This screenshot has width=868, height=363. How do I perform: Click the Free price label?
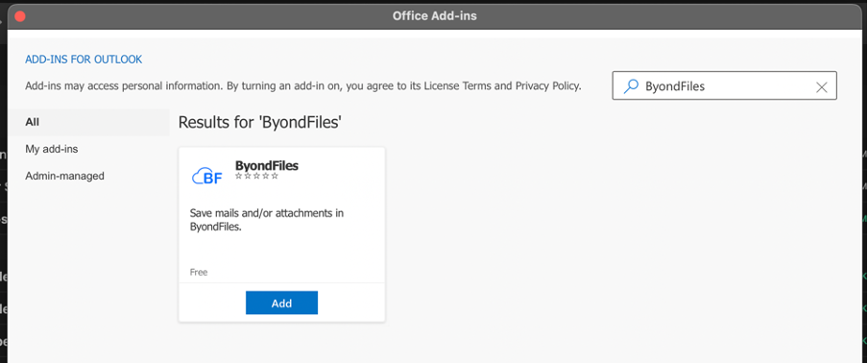point(199,273)
